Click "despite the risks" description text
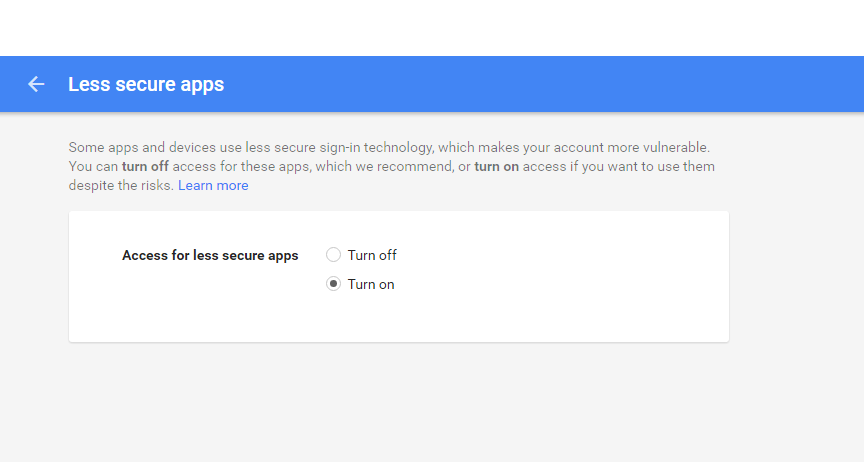The image size is (864, 462). coord(121,186)
